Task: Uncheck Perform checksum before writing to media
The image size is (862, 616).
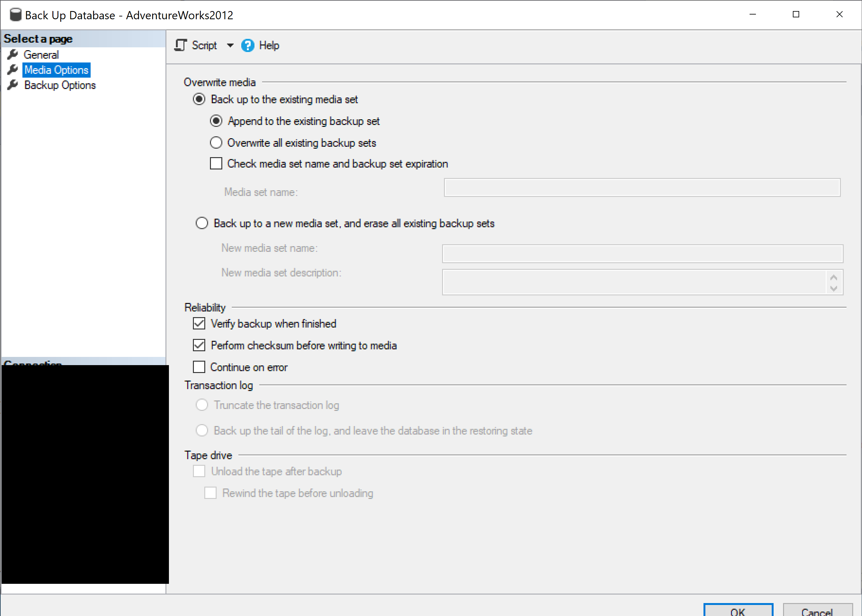Action: 199,345
